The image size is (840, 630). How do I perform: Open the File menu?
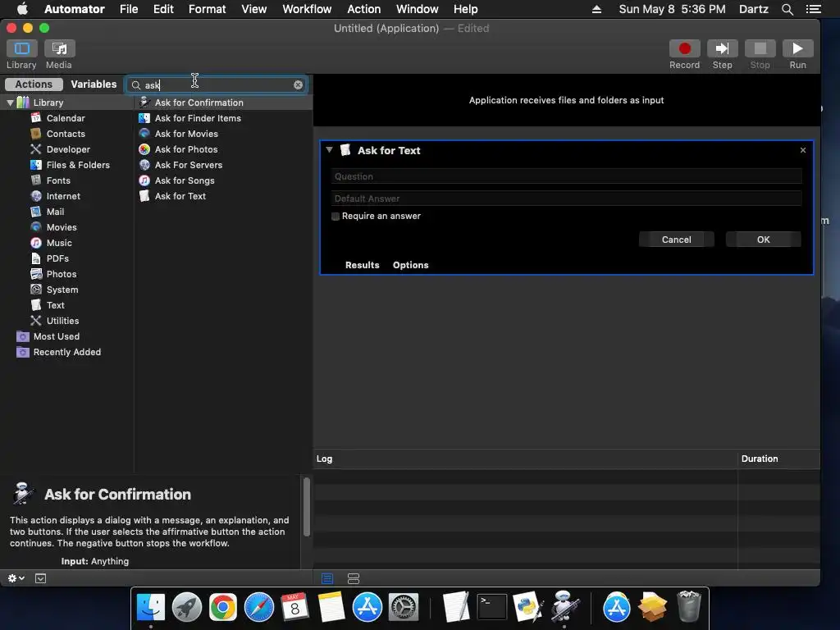point(129,9)
